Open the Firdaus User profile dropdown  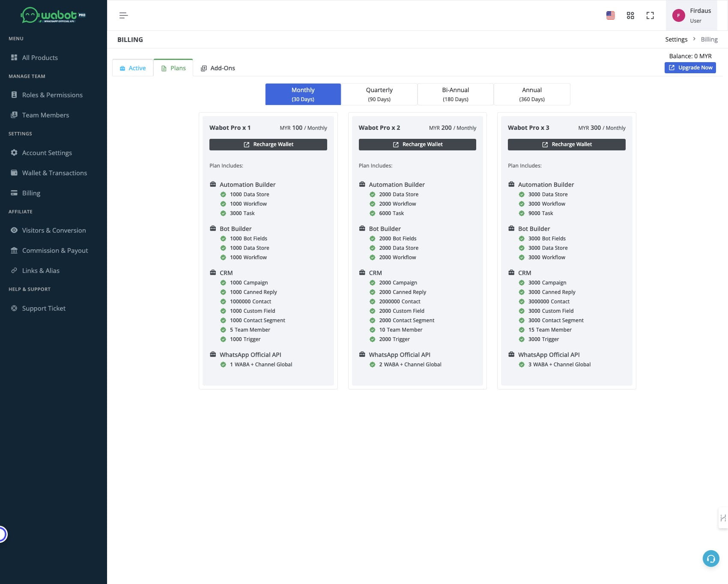(x=692, y=15)
